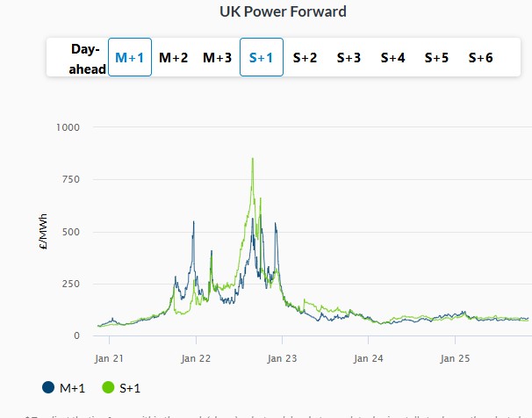The height and width of the screenshot is (418, 532).
Task: Click the Jan 21 x-axis label
Action: click(109, 358)
